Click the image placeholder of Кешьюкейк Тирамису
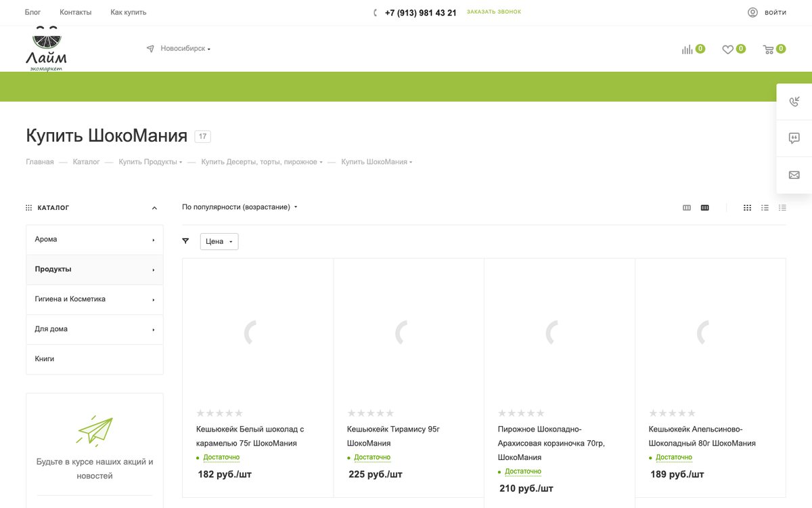Viewport: 812px width, 508px height. (409, 333)
